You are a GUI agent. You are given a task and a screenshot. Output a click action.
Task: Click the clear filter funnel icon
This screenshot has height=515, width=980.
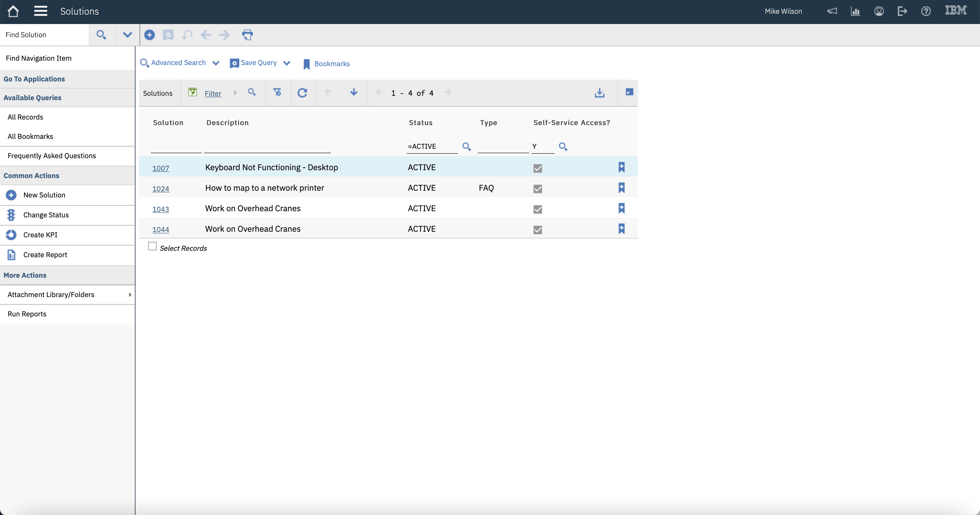tap(277, 92)
